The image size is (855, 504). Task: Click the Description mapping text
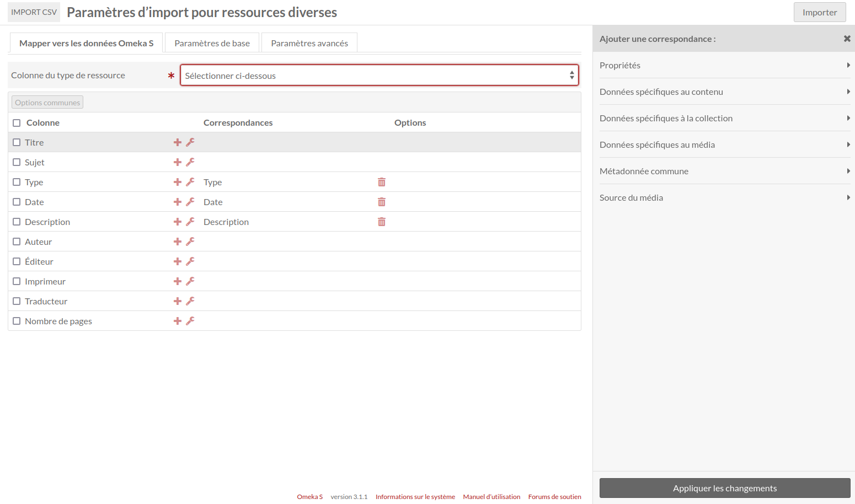[x=226, y=222]
